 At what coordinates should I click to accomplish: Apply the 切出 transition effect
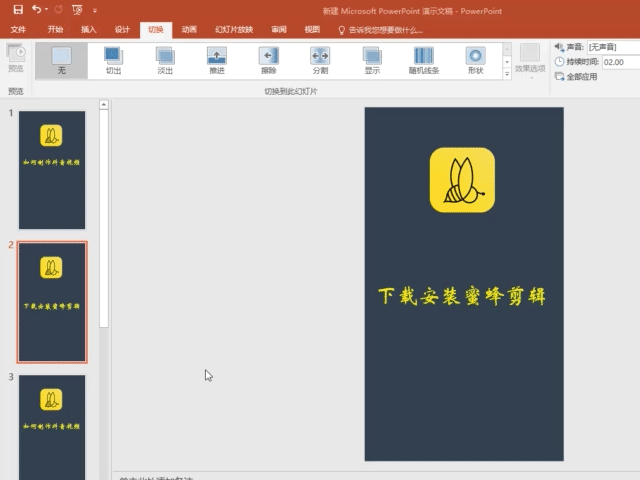[x=113, y=61]
